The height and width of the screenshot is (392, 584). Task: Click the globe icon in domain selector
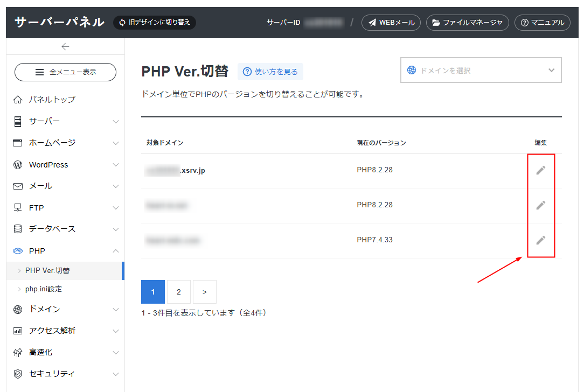(x=411, y=70)
